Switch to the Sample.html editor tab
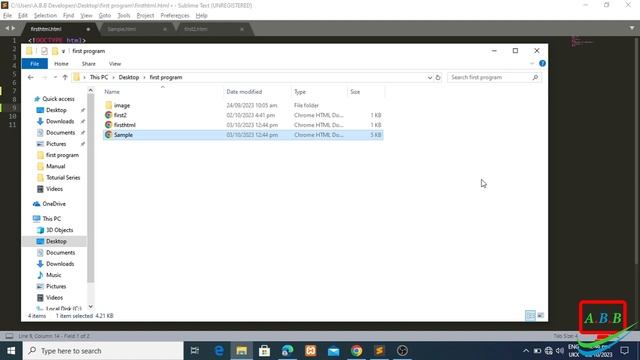The image size is (640, 360). tap(122, 29)
